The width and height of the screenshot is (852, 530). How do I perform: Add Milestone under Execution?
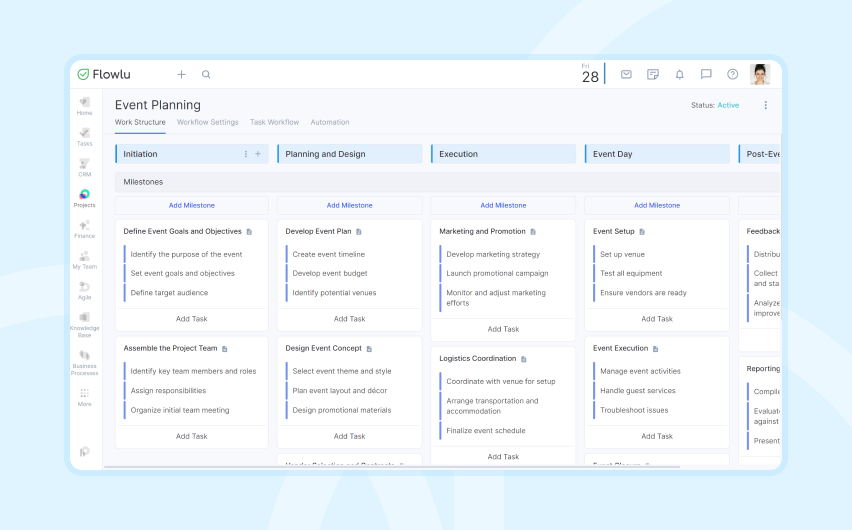tap(503, 205)
